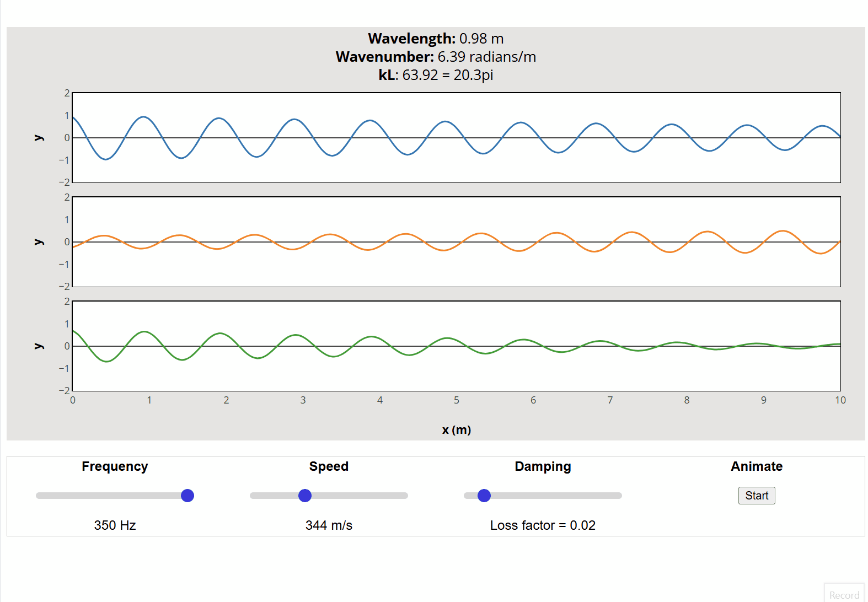Click the x (m) axis title
Viewport: 868px width, 602px height.
(456, 430)
